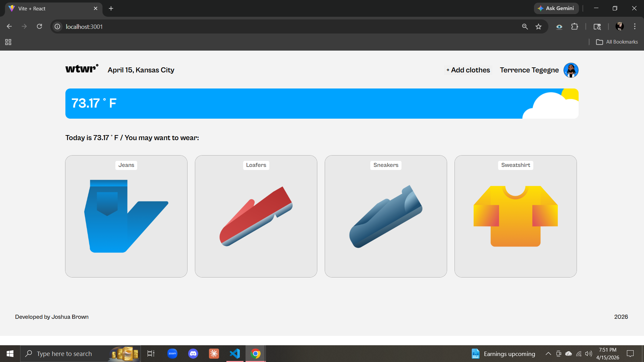Bookmark this page with the star icon
644x362 pixels.
tap(538, 26)
